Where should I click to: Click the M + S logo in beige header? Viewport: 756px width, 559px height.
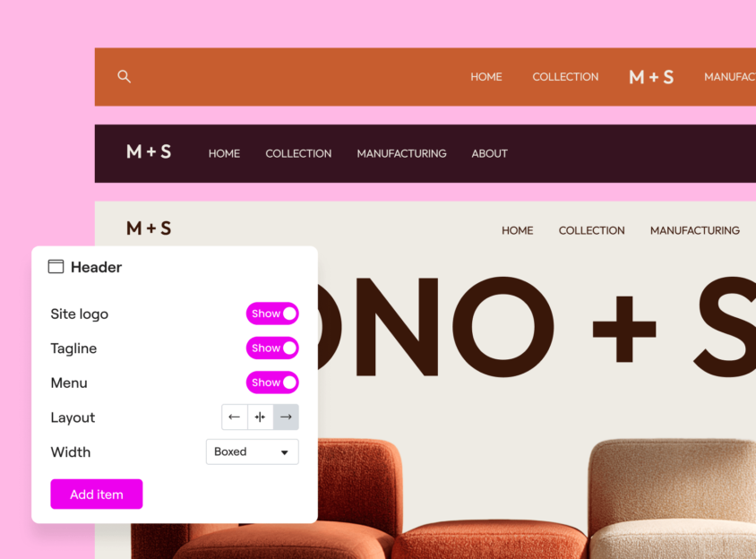(x=149, y=228)
